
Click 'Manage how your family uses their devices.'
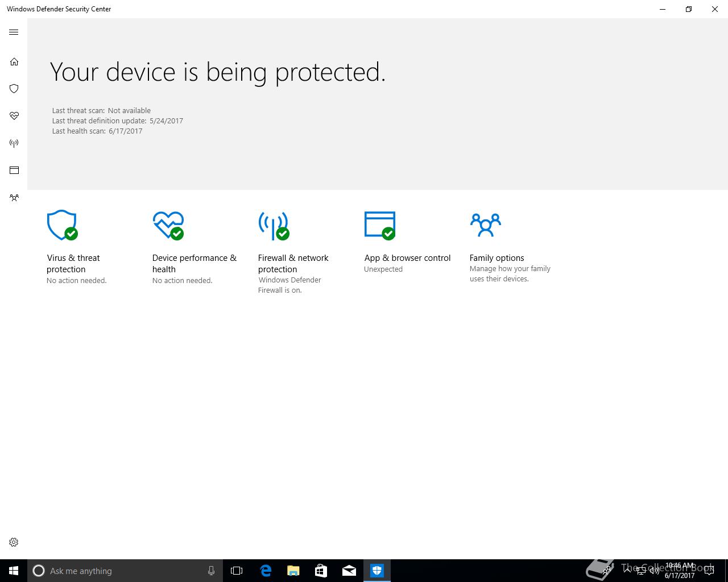[x=510, y=274]
